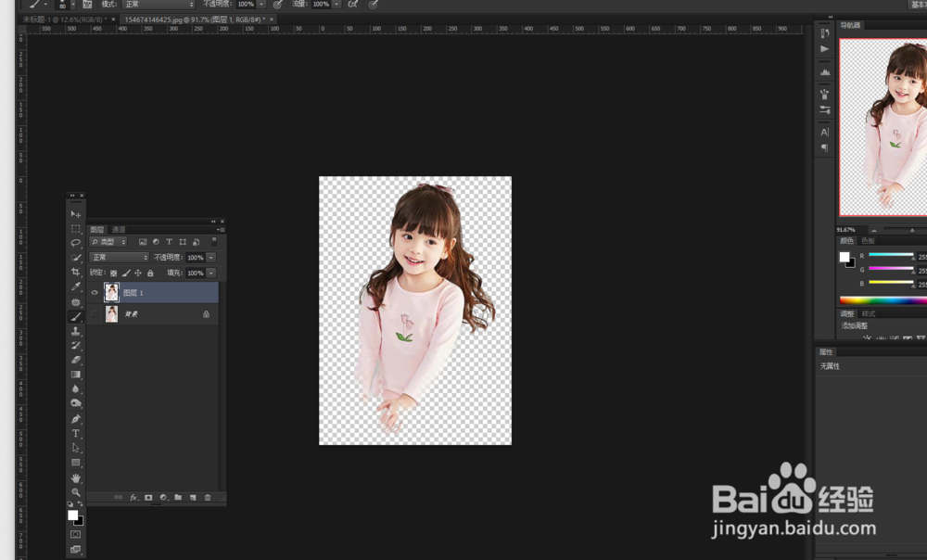Image resolution: width=927 pixels, height=560 pixels.
Task: Filter layers for type layers
Action: 169,242
